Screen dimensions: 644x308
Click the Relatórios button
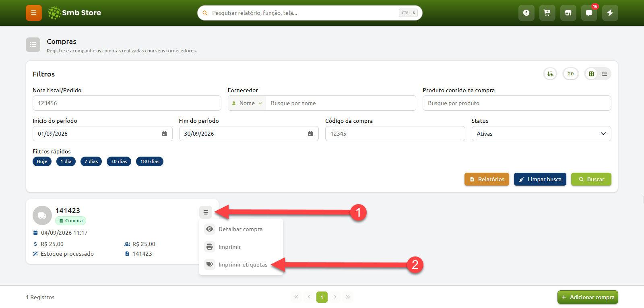[x=487, y=179]
